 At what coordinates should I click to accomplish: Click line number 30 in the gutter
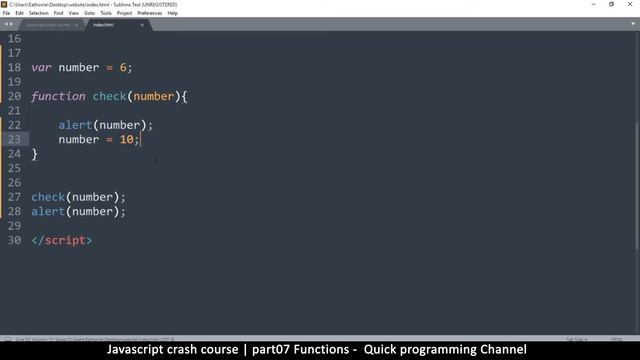click(14, 240)
